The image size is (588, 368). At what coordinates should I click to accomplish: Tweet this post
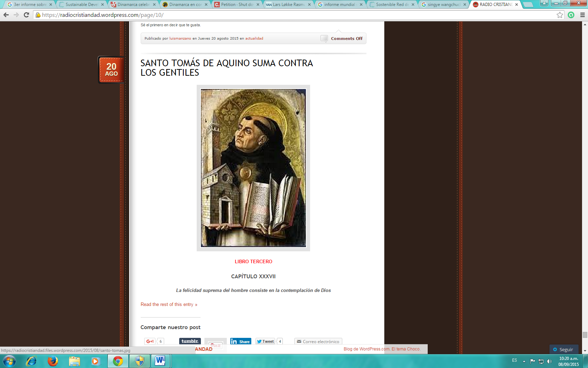pyautogui.click(x=265, y=341)
